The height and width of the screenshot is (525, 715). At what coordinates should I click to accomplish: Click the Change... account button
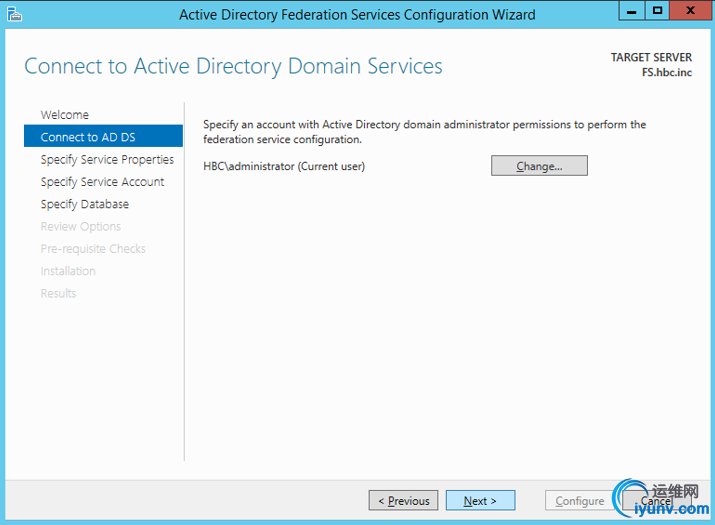coord(539,166)
